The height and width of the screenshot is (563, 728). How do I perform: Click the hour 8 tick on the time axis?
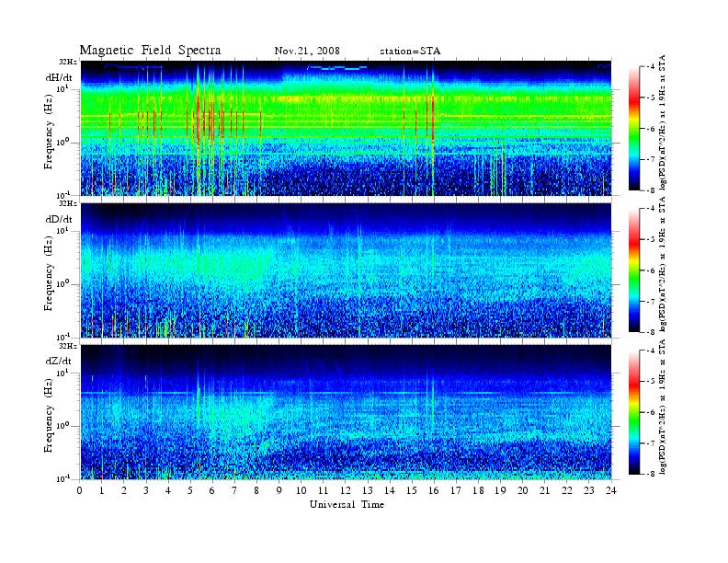coord(256,490)
